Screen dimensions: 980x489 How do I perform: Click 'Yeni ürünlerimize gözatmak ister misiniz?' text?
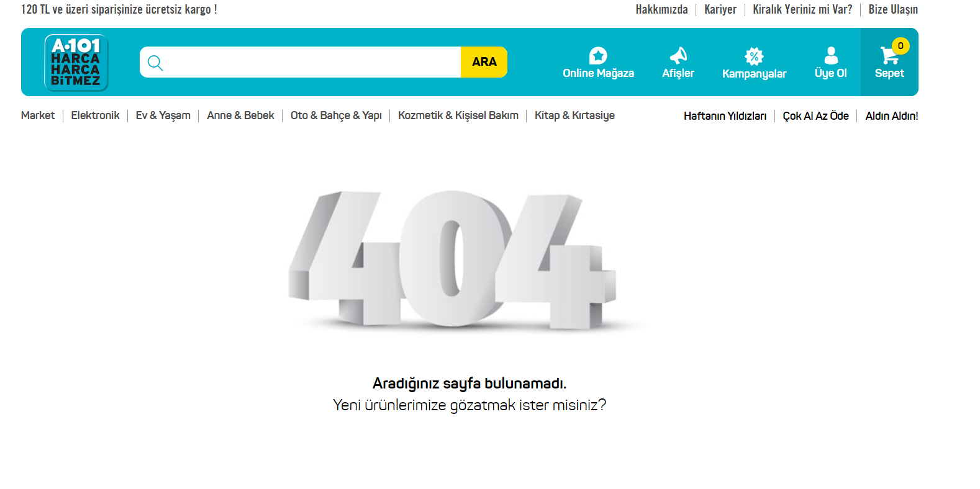point(470,405)
